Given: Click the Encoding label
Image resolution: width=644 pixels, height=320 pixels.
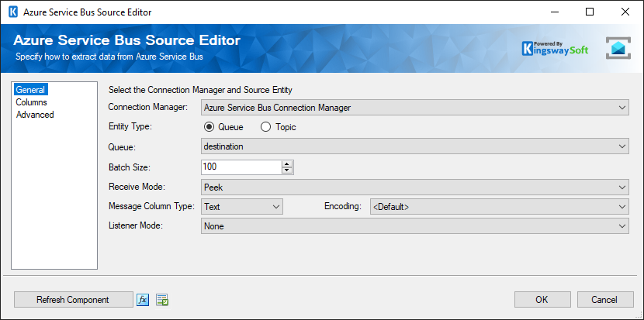Looking at the screenshot, I should (342, 206).
